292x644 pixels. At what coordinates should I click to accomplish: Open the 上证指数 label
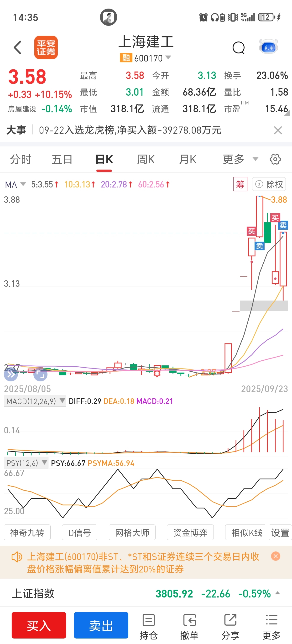(33, 593)
